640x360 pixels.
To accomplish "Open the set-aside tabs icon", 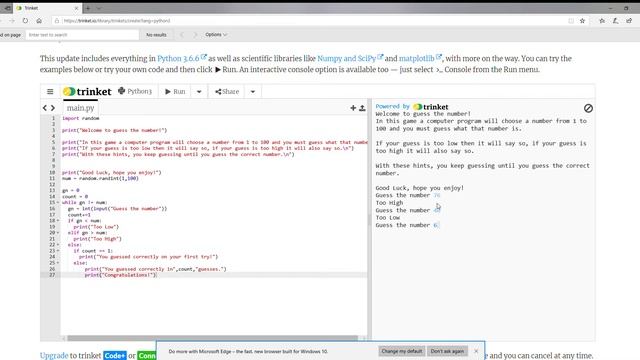I will click(x=7, y=8).
